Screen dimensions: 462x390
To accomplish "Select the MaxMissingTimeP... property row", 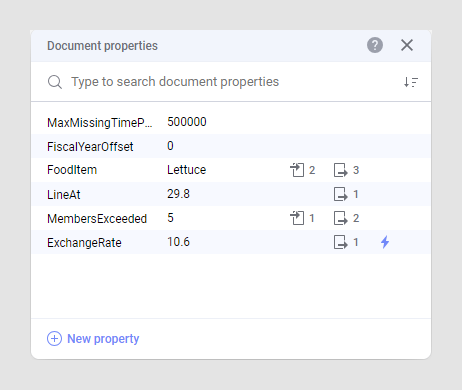I will pos(231,122).
